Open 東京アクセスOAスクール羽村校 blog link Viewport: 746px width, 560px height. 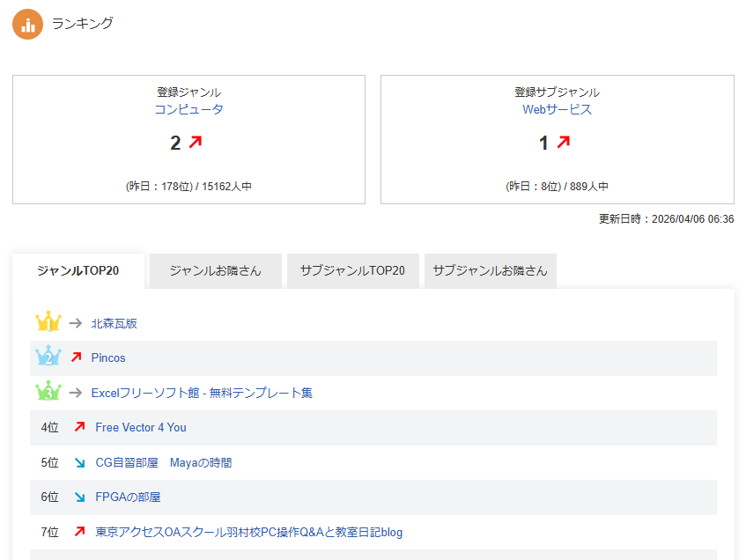pyautogui.click(x=249, y=532)
